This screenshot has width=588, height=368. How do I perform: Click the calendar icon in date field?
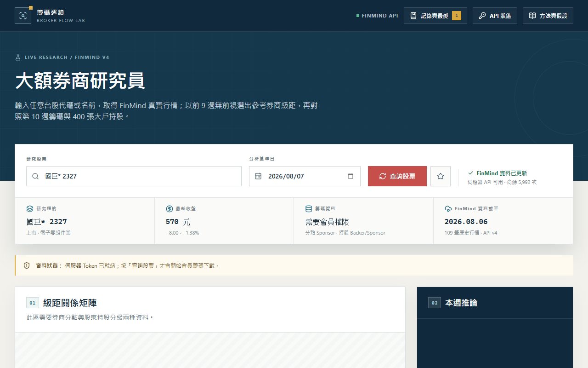coord(258,176)
